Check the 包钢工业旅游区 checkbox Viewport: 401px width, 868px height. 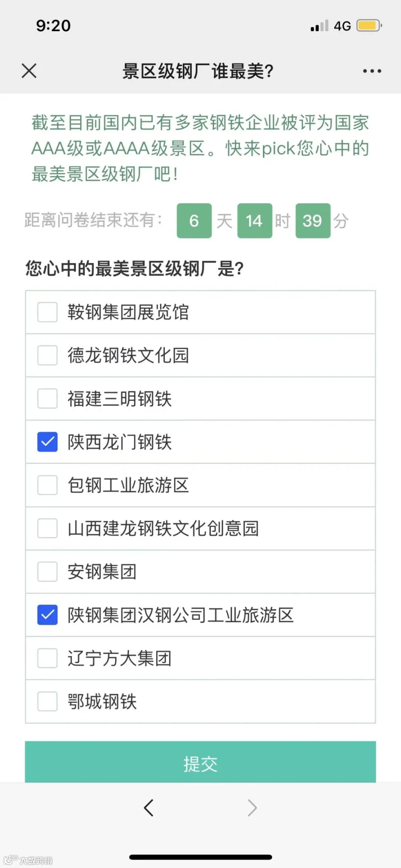point(47,485)
